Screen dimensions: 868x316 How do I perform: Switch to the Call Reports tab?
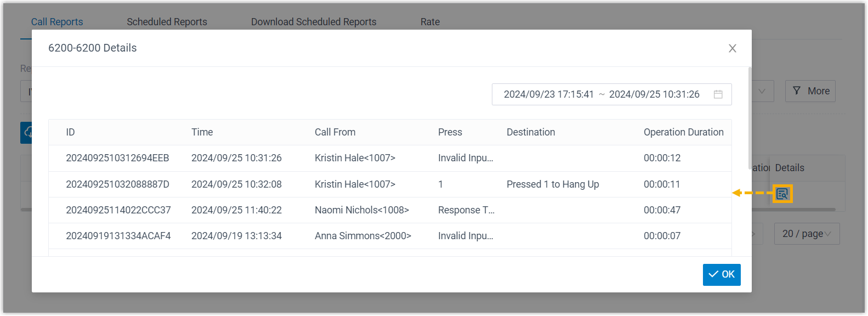(57, 22)
